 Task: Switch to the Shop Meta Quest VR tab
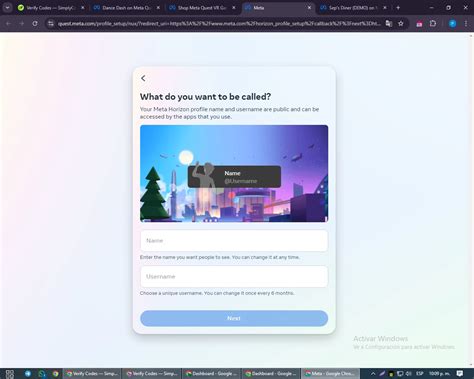pos(202,8)
